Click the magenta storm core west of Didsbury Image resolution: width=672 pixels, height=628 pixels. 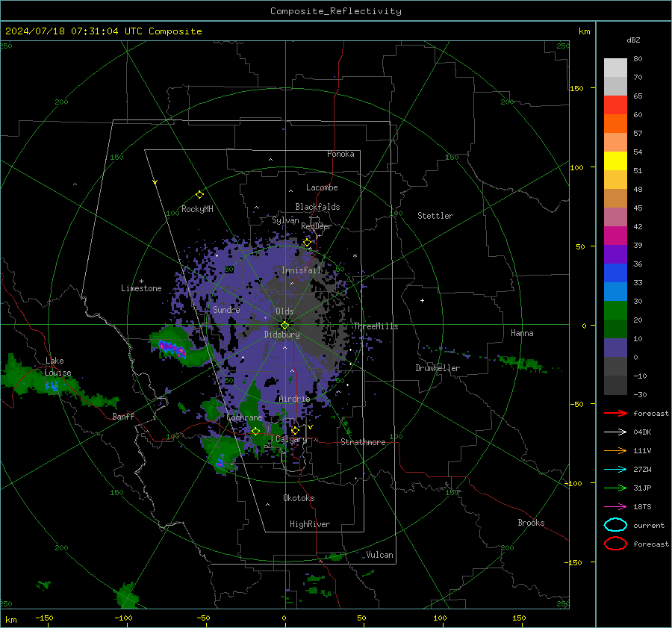click(172, 349)
